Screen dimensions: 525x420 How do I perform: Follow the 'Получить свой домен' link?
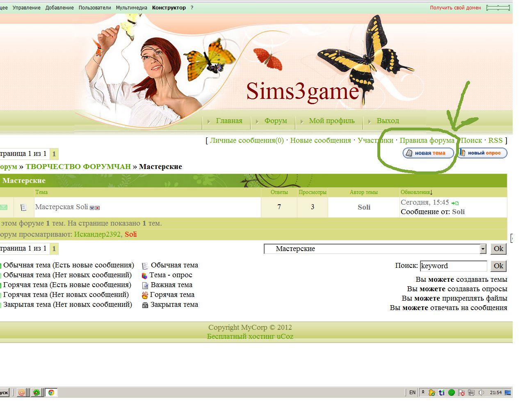pos(455,7)
